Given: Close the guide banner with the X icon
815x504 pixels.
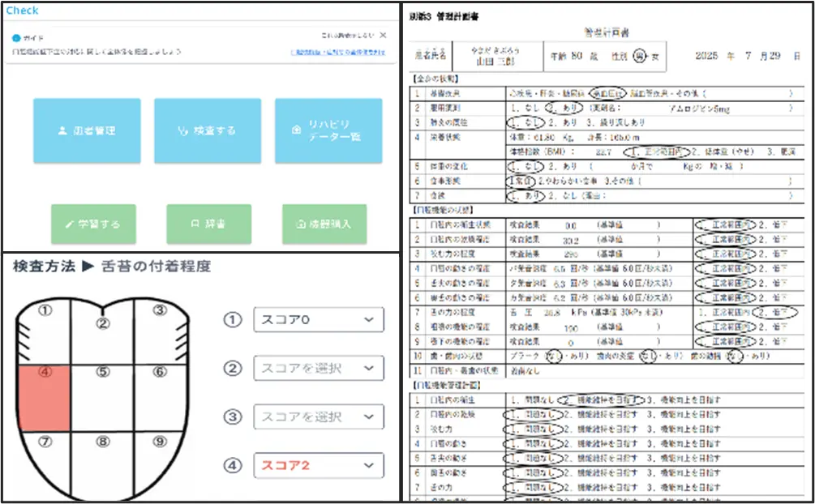Looking at the screenshot, I should [x=383, y=36].
